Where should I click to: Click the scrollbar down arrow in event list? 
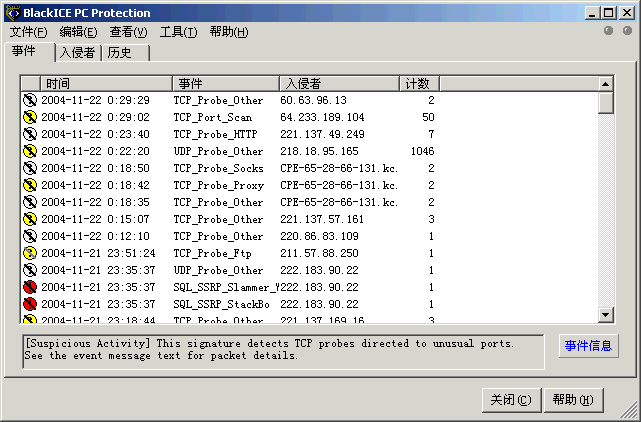coord(605,315)
